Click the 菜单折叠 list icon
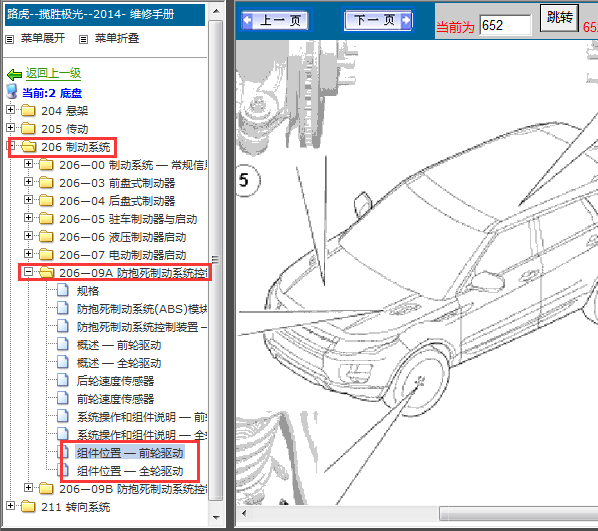Screen dimensions: 598x531 [83, 39]
